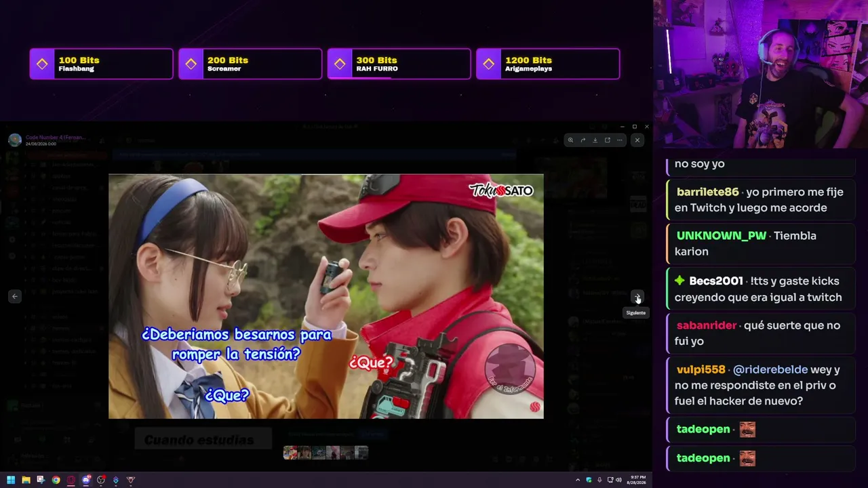
Task: Click the diamond icon on Flashbang card
Action: pos(42,64)
